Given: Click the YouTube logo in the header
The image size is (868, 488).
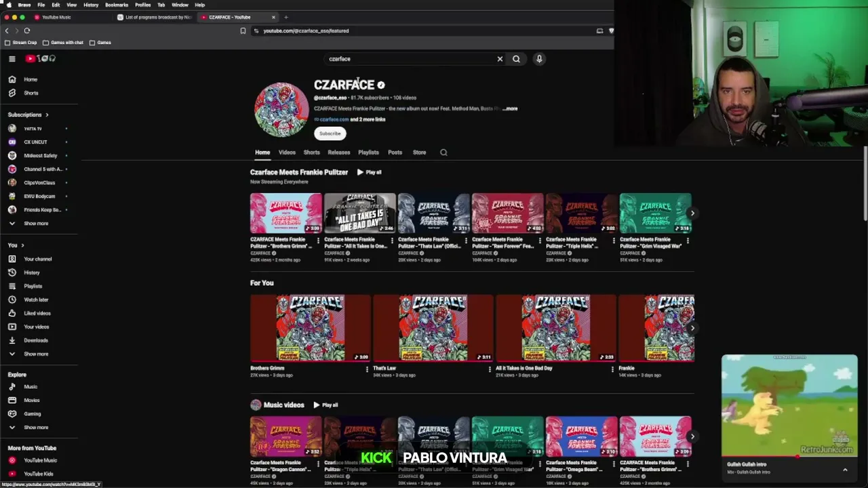Looking at the screenshot, I should pos(41,59).
